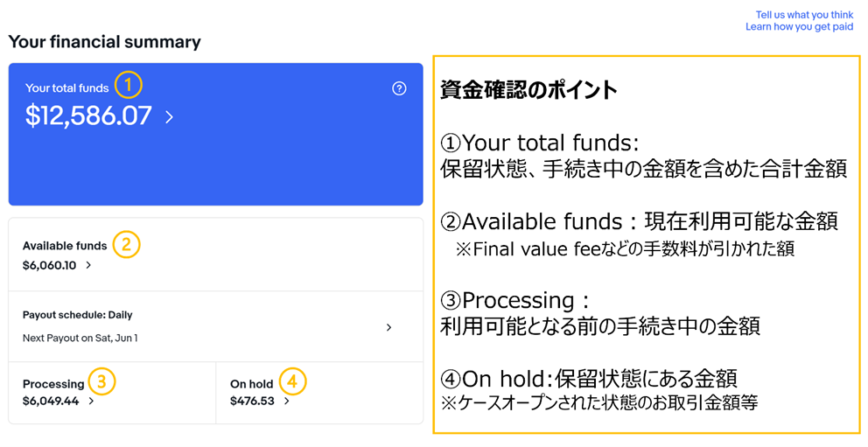Click circled number 2 marker
The width and height of the screenshot is (868, 447).
click(x=126, y=244)
